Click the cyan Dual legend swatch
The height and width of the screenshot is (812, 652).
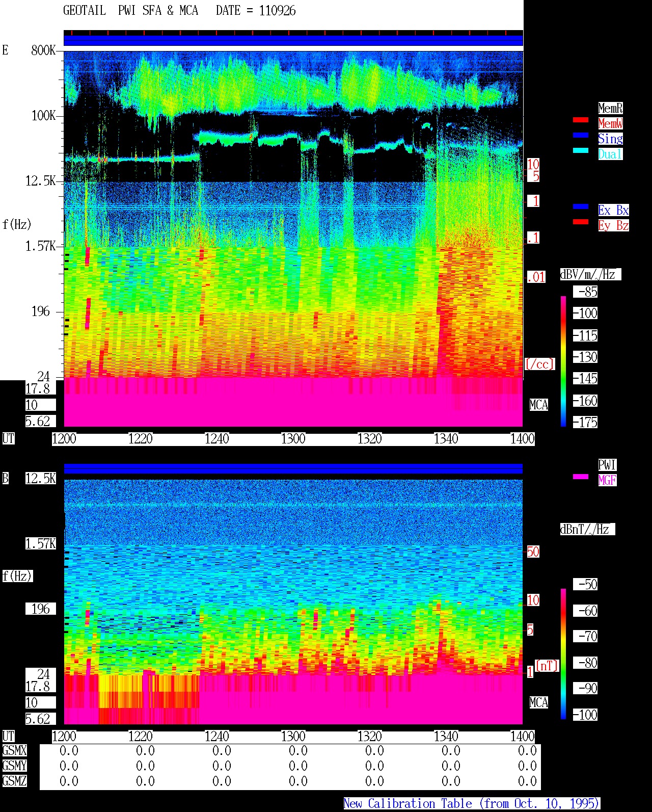[581, 150]
